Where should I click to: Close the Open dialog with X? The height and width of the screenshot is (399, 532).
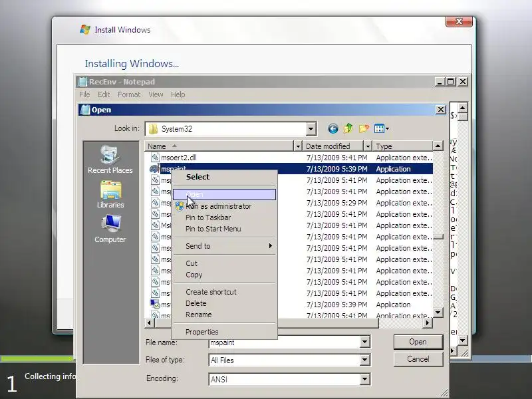point(440,110)
